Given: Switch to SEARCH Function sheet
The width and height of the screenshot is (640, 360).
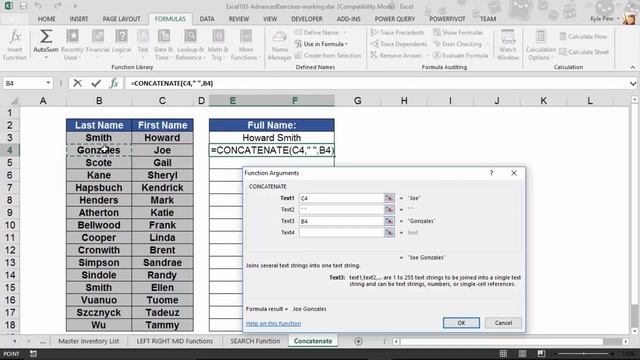Looking at the screenshot, I should click(255, 341).
